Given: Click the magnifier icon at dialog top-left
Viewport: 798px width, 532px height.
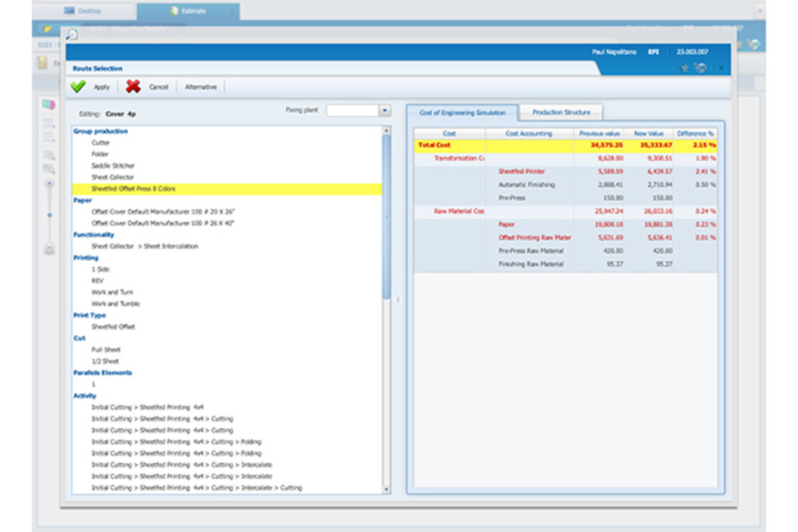Looking at the screenshot, I should tap(71, 34).
